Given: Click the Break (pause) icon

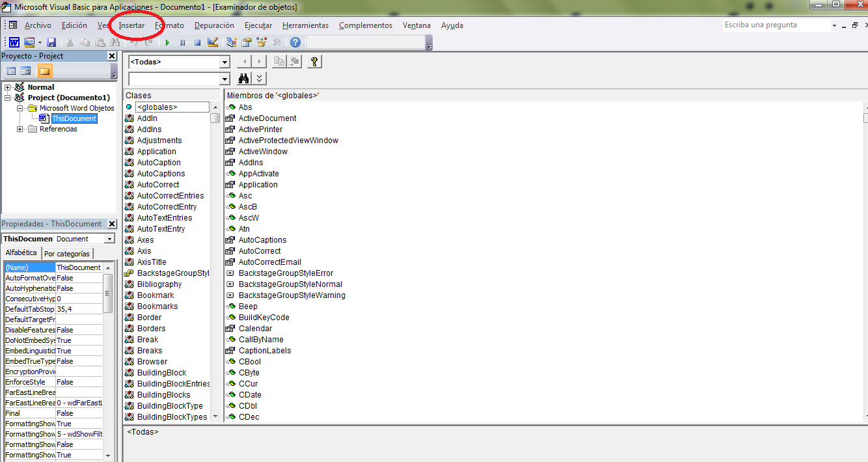Looking at the screenshot, I should click(x=182, y=42).
